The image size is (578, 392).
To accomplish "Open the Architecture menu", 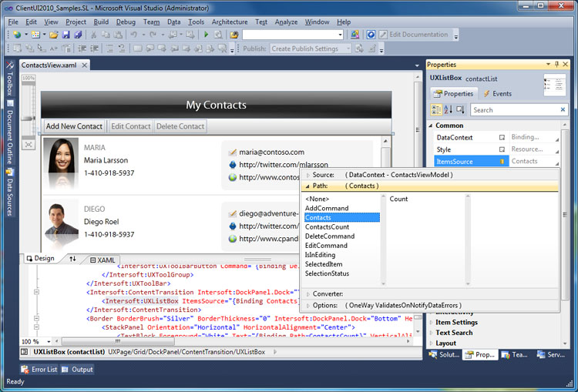I will (x=230, y=22).
